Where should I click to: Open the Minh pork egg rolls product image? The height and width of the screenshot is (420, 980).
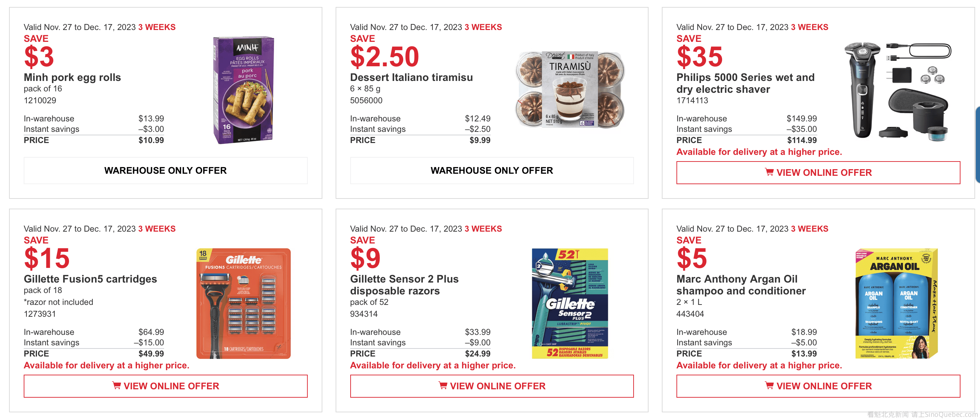pos(244,90)
